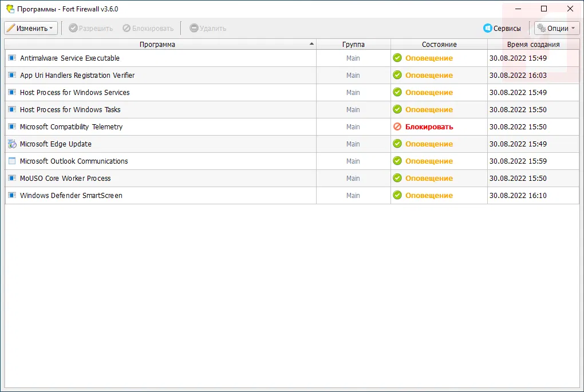Select Microsoft Outlook Communications name

[74, 161]
